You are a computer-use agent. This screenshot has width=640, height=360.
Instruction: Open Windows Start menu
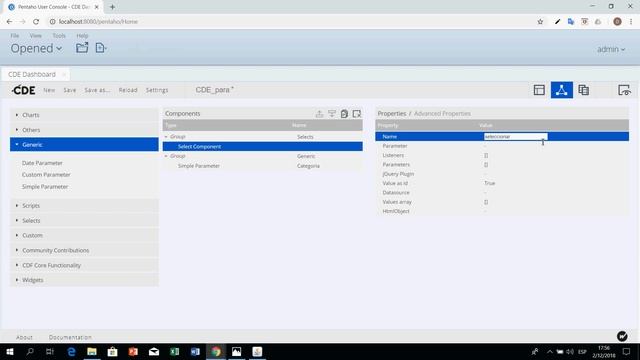point(10,351)
